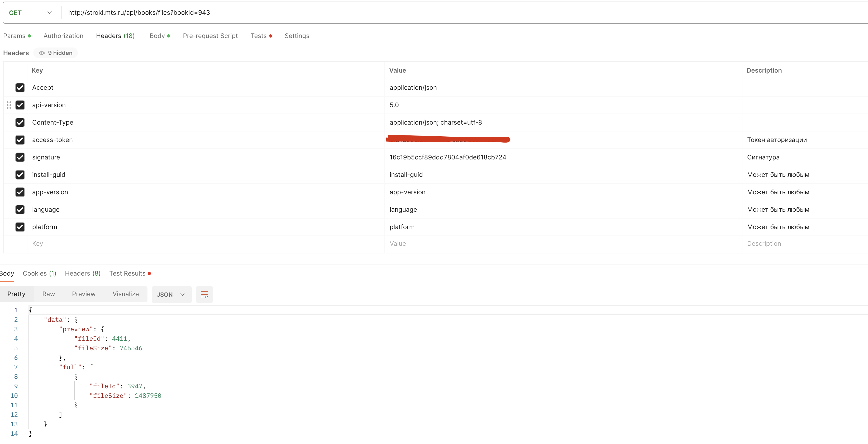
Task: Open response Cookies (1) tab
Action: tap(39, 273)
